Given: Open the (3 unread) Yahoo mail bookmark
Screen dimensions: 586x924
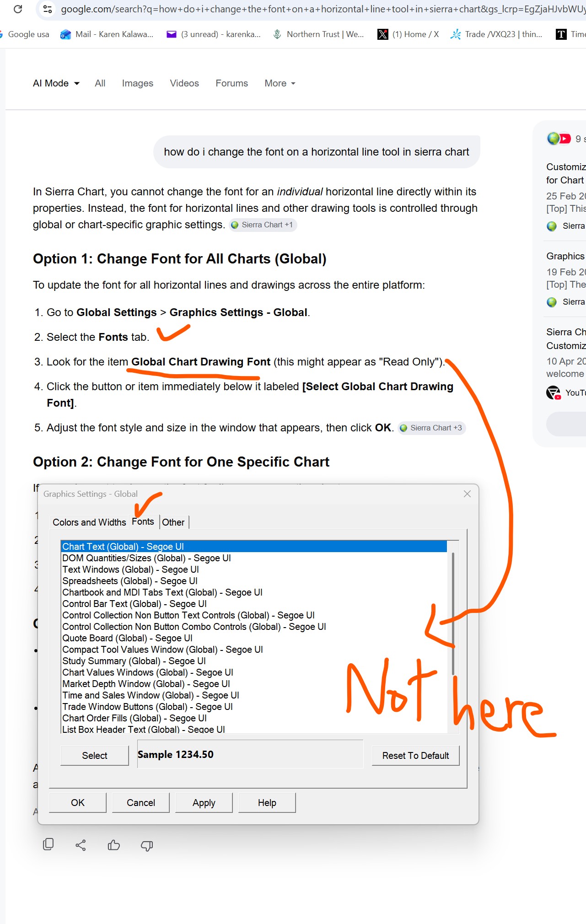Looking at the screenshot, I should tap(214, 34).
